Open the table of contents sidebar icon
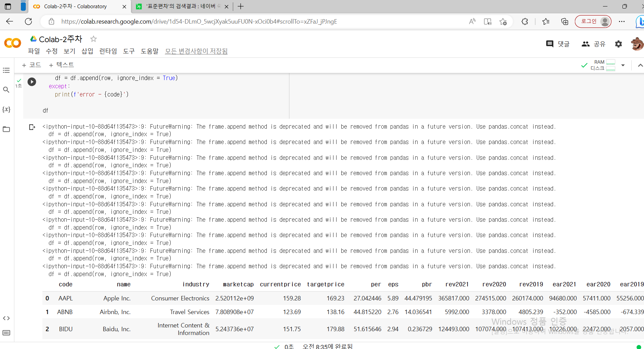Viewport: 644px width, 349px height. [x=6, y=70]
